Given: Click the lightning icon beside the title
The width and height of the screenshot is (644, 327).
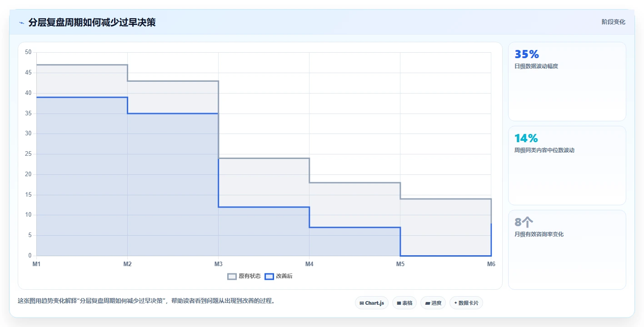Looking at the screenshot, I should (x=21, y=23).
